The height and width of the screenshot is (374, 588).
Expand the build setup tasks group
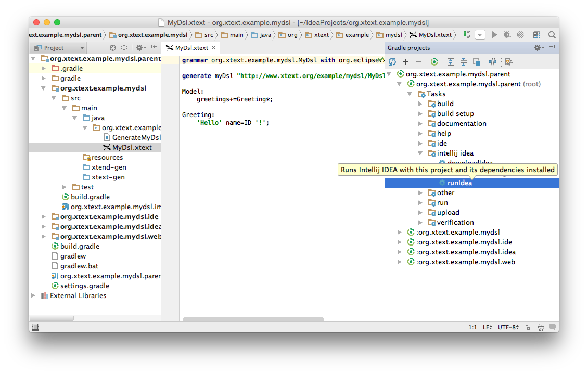(420, 113)
